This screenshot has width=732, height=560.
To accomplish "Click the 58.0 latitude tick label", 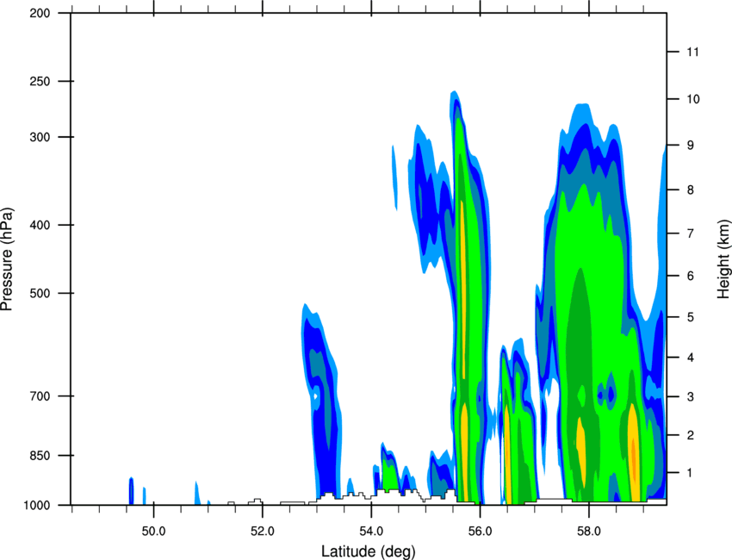I will pos(589,532).
